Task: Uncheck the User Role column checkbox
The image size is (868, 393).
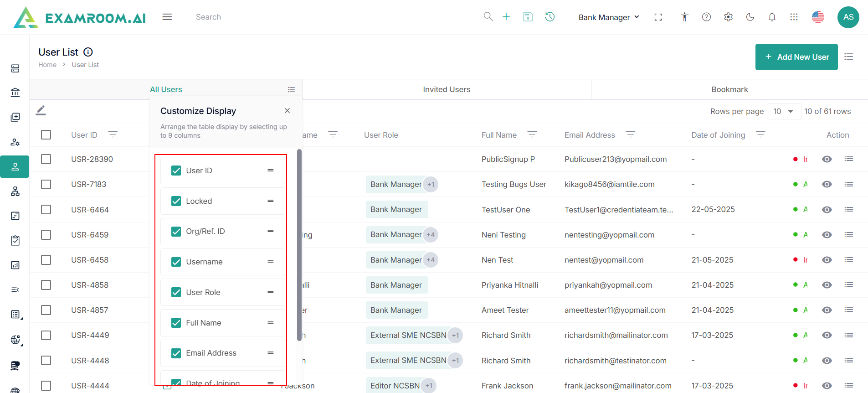Action: click(176, 292)
